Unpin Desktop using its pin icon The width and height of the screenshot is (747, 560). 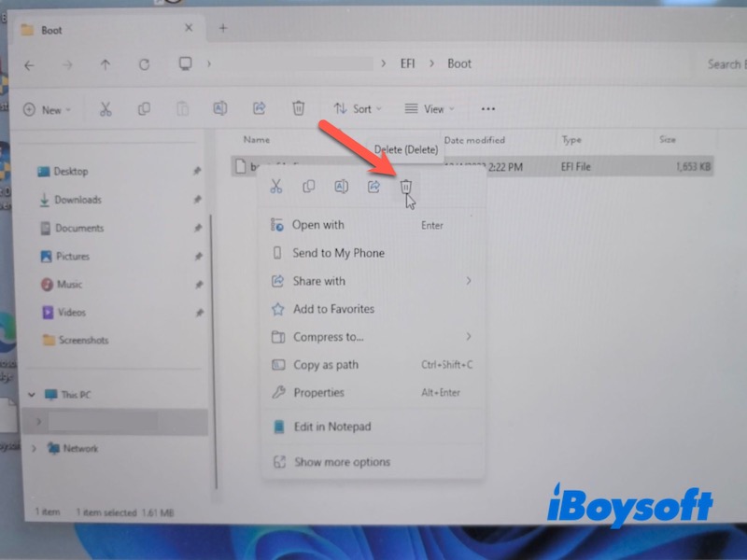pyautogui.click(x=197, y=171)
